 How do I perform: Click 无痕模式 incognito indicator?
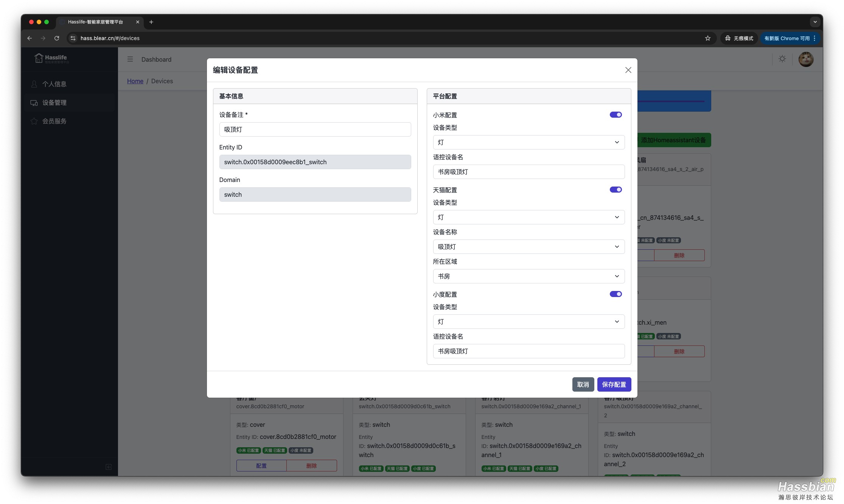tap(739, 38)
